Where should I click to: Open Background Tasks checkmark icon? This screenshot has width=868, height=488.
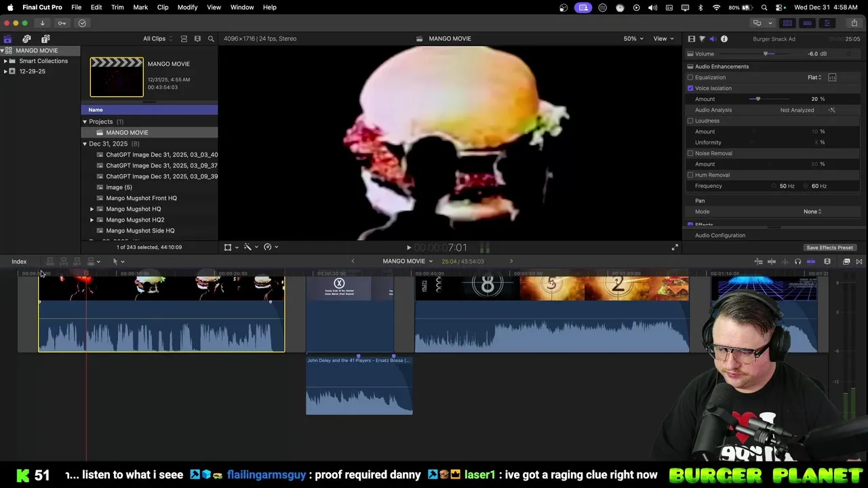(x=82, y=23)
